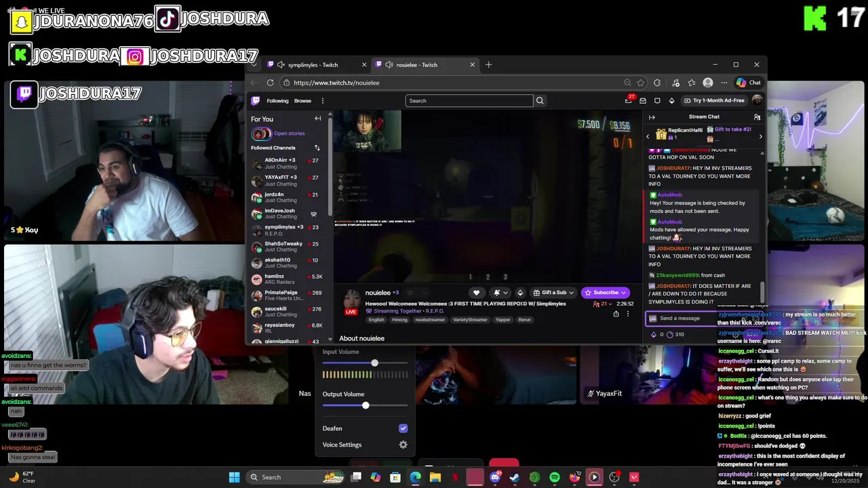Open saucekill channel in the sidebar
This screenshot has height=488, width=868.
coord(287,312)
